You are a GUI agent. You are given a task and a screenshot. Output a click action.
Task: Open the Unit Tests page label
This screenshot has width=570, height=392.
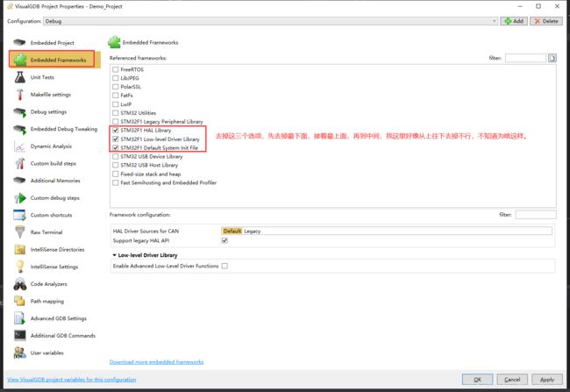tap(42, 77)
